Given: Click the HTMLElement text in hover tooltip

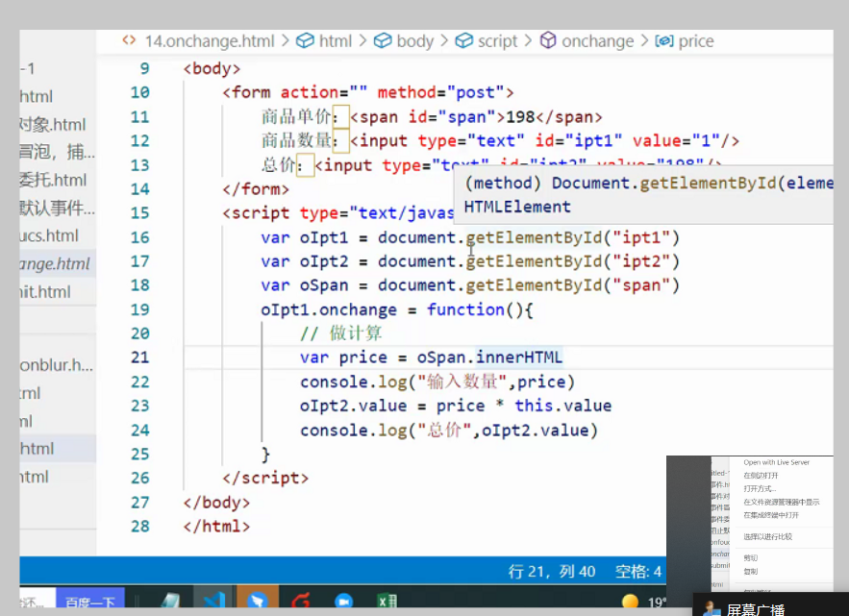Looking at the screenshot, I should coord(517,207).
